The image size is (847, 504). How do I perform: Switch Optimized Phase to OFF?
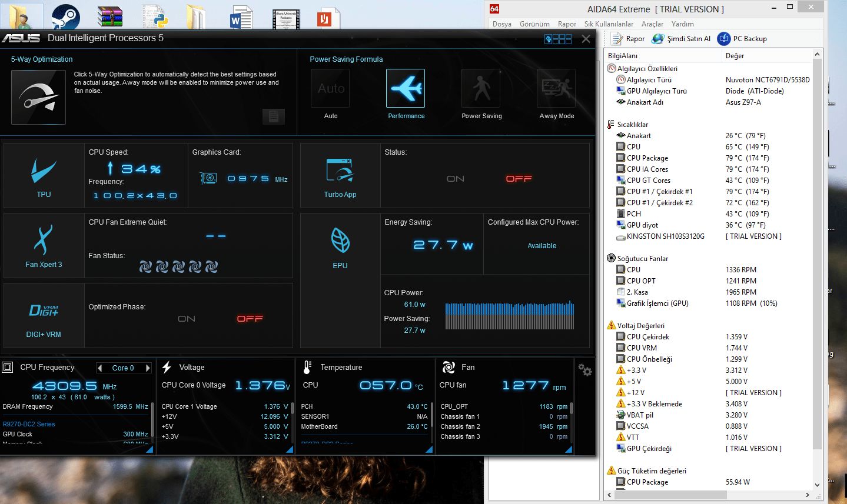(x=250, y=319)
